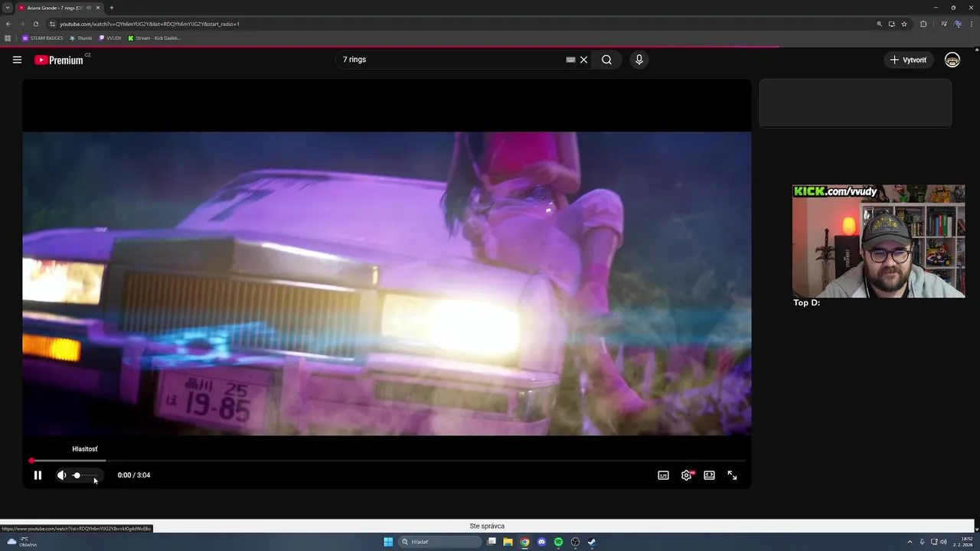Click the youtube.com address bar URL
980x551 pixels.
[149, 24]
